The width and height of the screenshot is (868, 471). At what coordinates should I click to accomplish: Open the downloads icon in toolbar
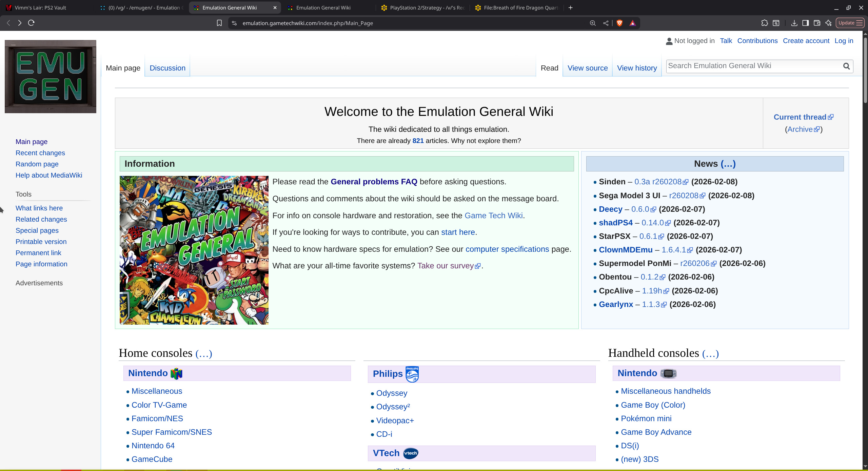(x=794, y=23)
